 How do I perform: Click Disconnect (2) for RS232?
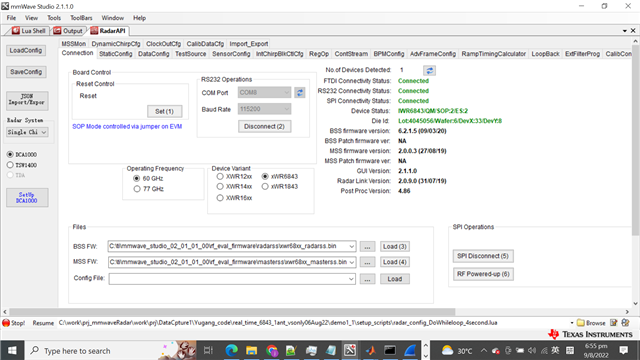(264, 127)
